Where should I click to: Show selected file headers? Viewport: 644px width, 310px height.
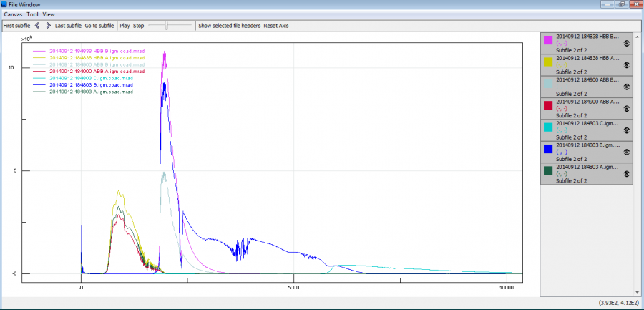[230, 26]
